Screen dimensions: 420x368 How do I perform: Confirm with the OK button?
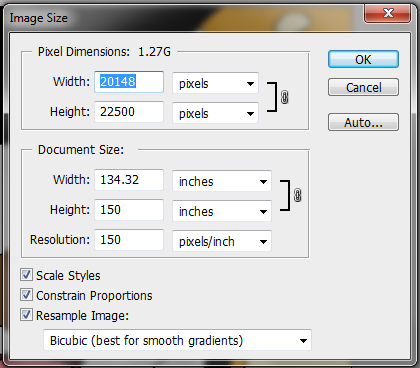pyautogui.click(x=363, y=59)
